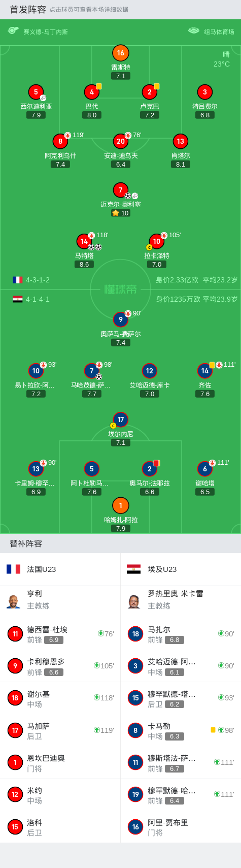Tap goalkeeper 雷斯特 number 16 jersey icon
The image size is (241, 868).
pyautogui.click(x=120, y=53)
